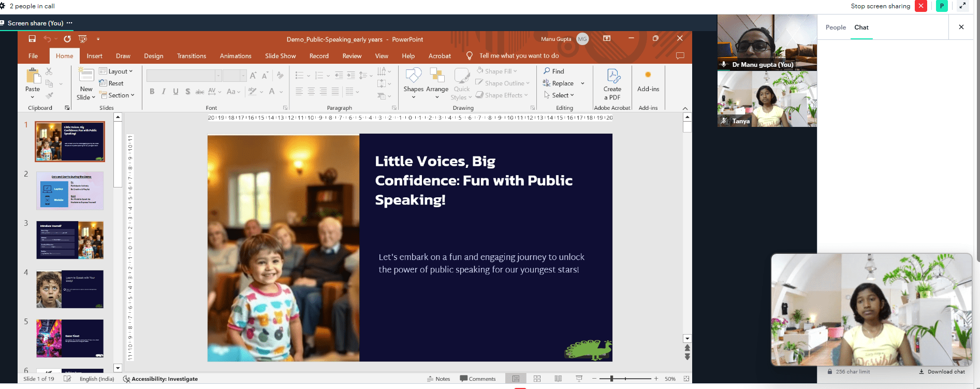This screenshot has width=980, height=389.
Task: Toggle Normal view button in status bar
Action: click(516, 379)
